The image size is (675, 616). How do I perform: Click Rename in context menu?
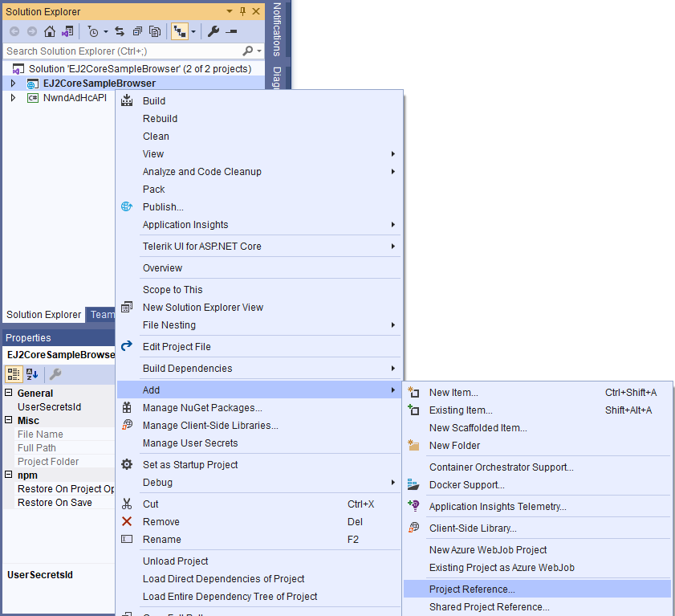[x=260, y=540]
